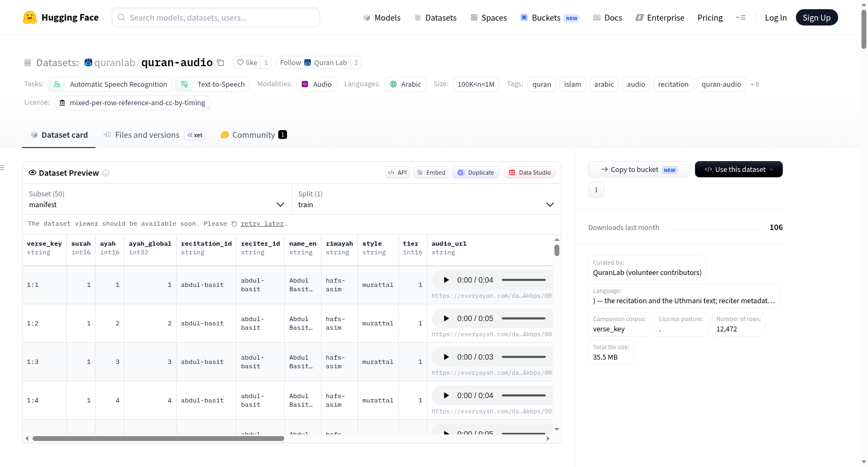Like the quran-audio dataset
The width and height of the screenshot is (868, 467).
pyautogui.click(x=247, y=62)
